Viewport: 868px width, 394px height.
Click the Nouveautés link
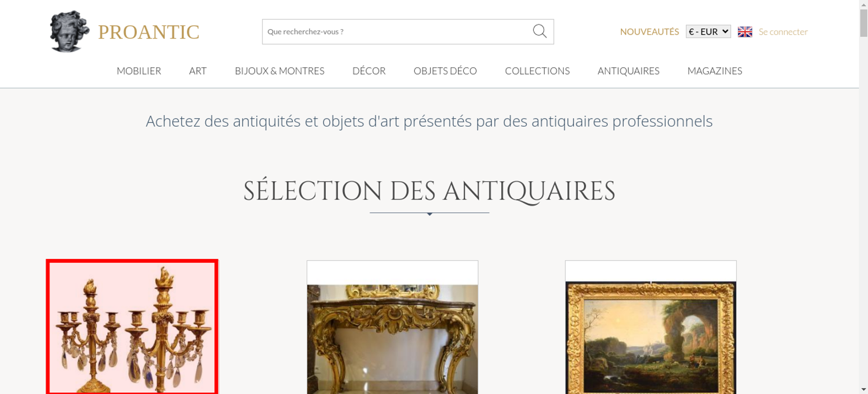[649, 32]
